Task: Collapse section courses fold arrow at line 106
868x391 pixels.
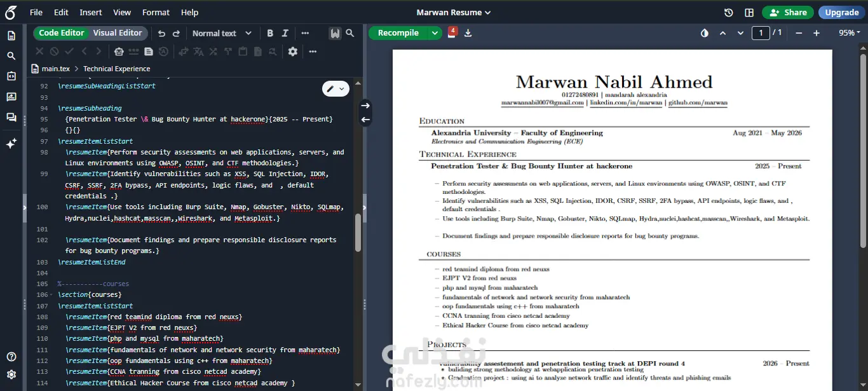Action: 51,295
